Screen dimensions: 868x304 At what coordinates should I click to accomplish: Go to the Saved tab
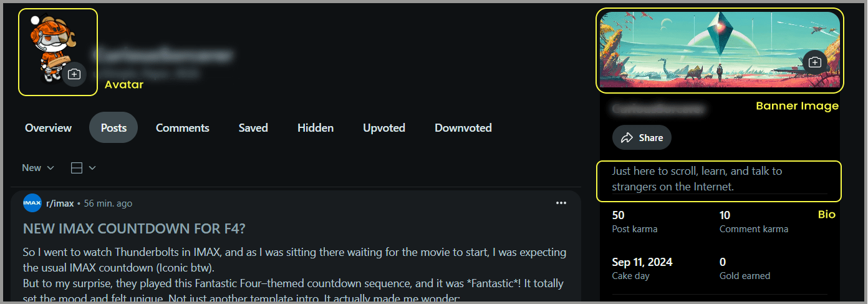pyautogui.click(x=253, y=128)
